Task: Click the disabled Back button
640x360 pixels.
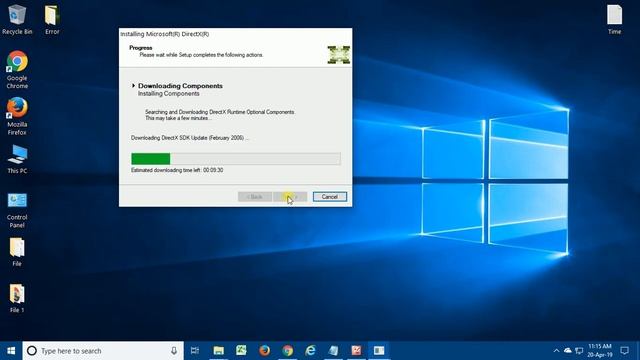Action: point(255,197)
